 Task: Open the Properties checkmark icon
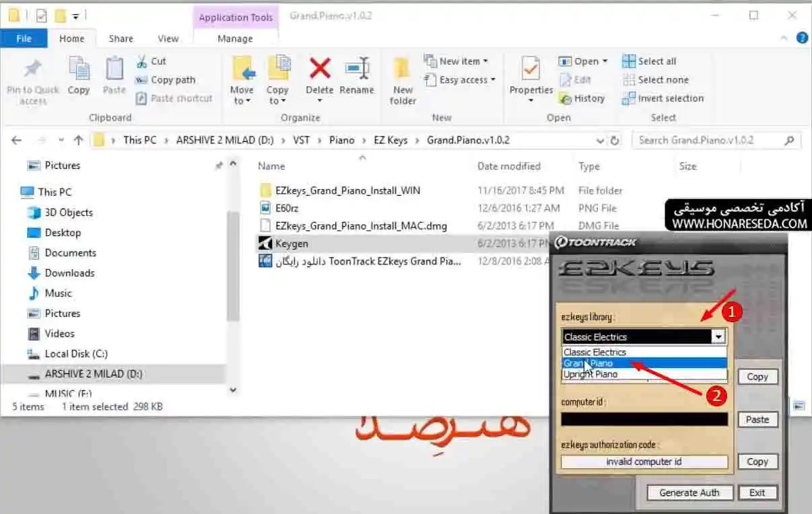point(531,69)
